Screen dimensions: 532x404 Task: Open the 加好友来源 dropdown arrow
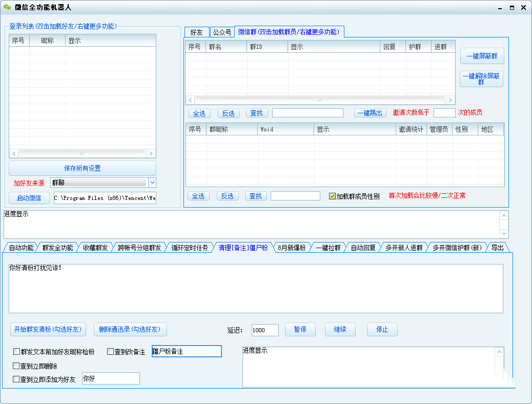coord(152,183)
